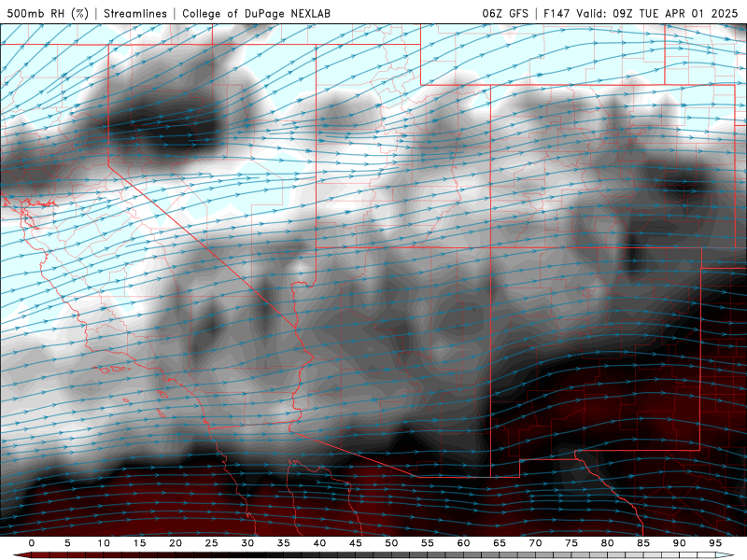
Task: Select the '95' scale label
Action: 715,543
